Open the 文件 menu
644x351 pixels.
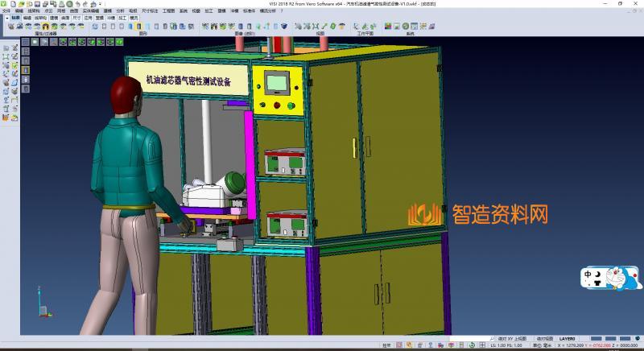click(x=6, y=12)
